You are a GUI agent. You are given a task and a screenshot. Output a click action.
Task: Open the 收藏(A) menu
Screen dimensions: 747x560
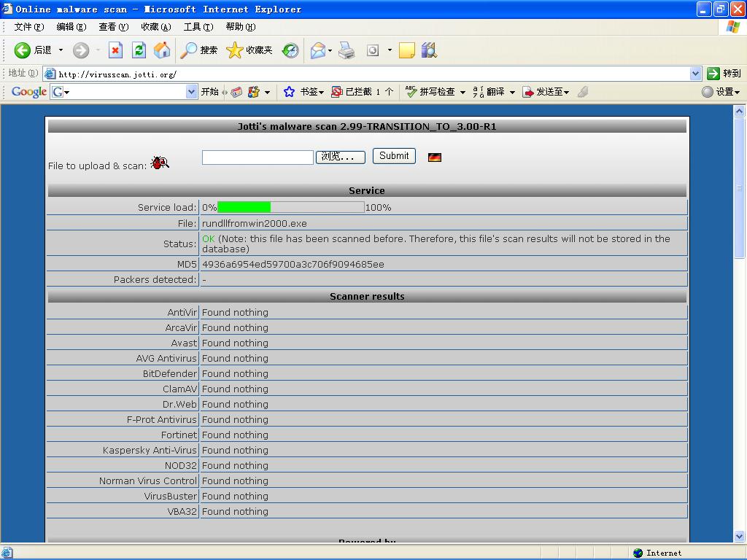[x=156, y=27]
